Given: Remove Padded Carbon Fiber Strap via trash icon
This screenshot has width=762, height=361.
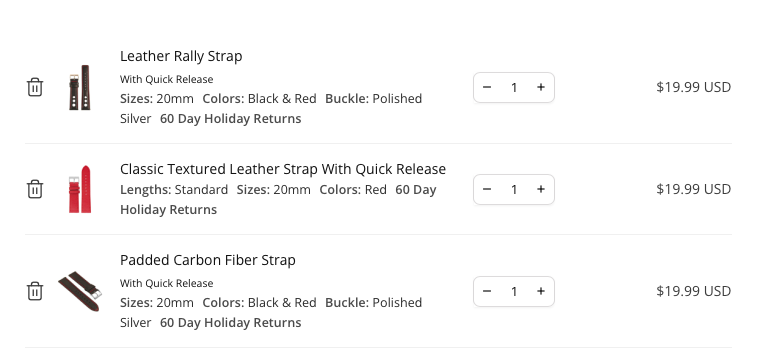Looking at the screenshot, I should [x=35, y=291].
